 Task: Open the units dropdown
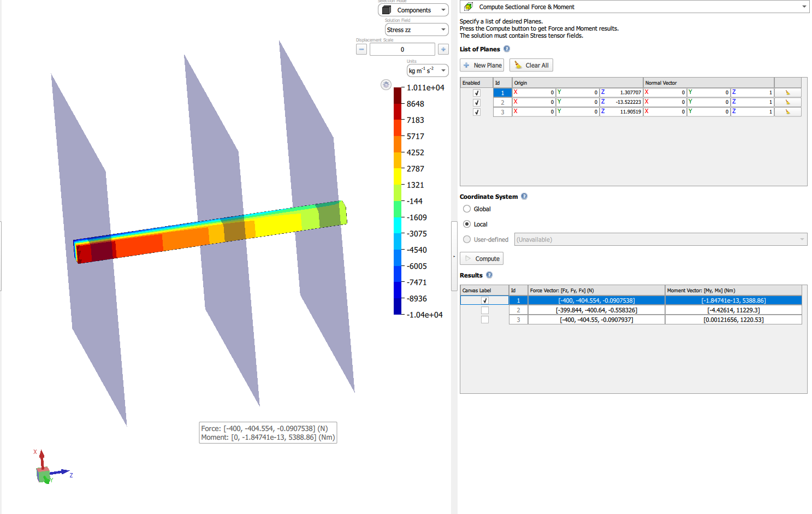click(x=428, y=70)
